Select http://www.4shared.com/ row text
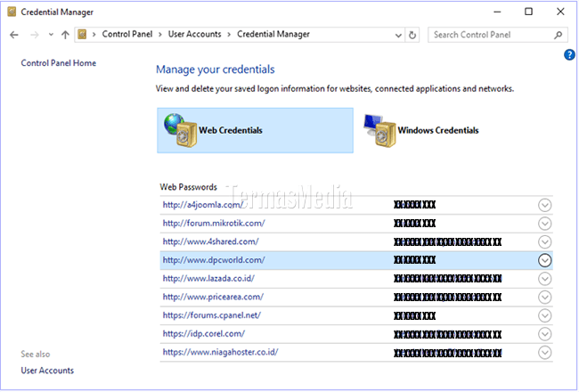The image size is (579, 392). (x=210, y=241)
